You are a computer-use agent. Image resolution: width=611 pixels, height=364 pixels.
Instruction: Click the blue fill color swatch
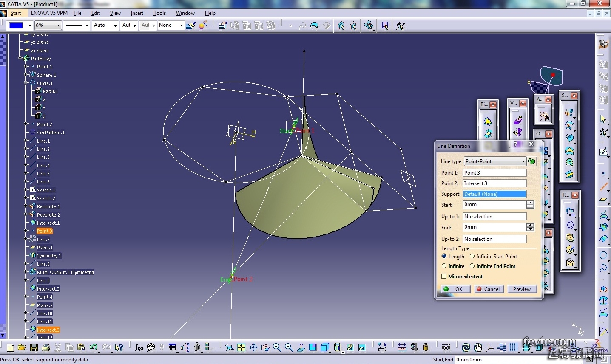click(16, 25)
